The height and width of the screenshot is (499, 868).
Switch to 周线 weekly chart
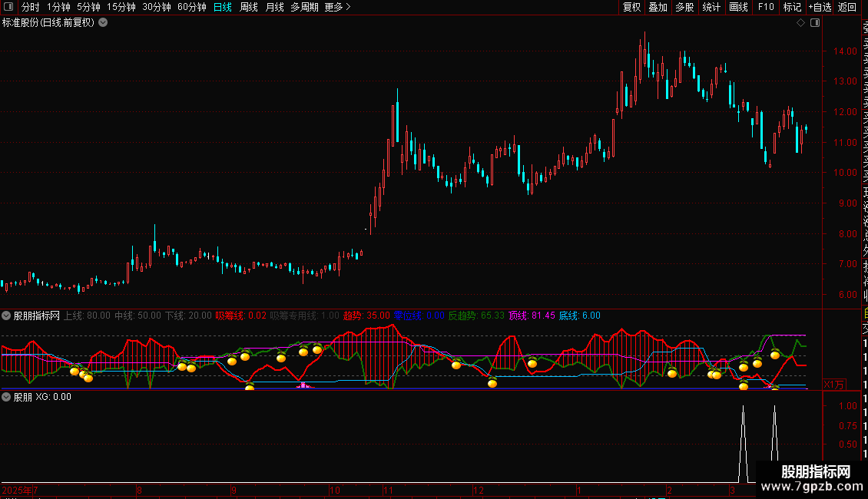(249, 7)
